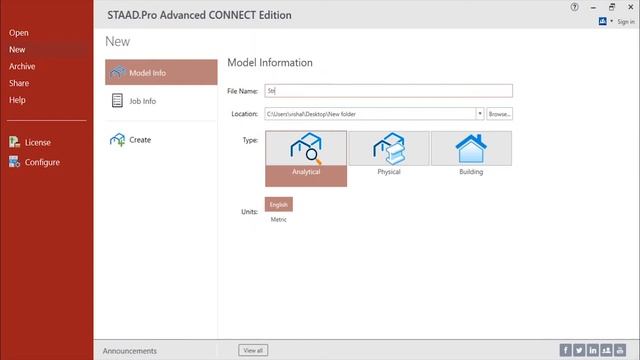Click the help question mark icon
The width and height of the screenshot is (640, 360).
(x=575, y=7)
